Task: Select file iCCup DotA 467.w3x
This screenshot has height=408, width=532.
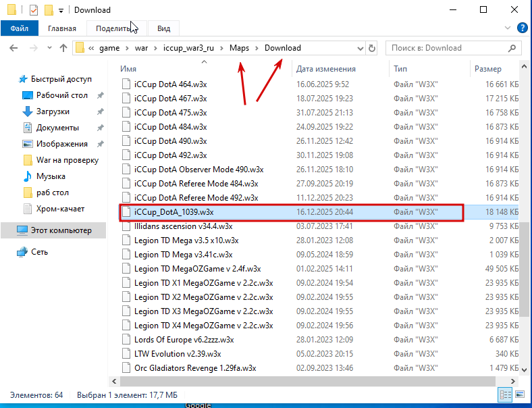Action: pos(170,99)
